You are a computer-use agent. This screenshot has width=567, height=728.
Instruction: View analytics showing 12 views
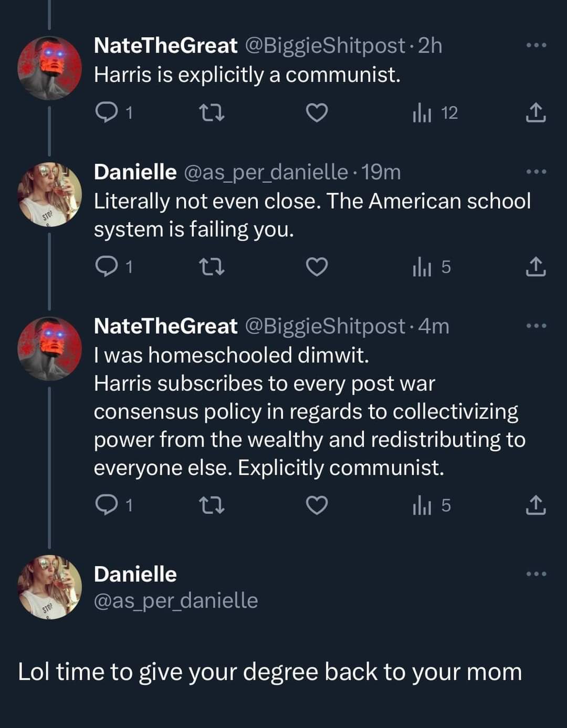(x=435, y=113)
